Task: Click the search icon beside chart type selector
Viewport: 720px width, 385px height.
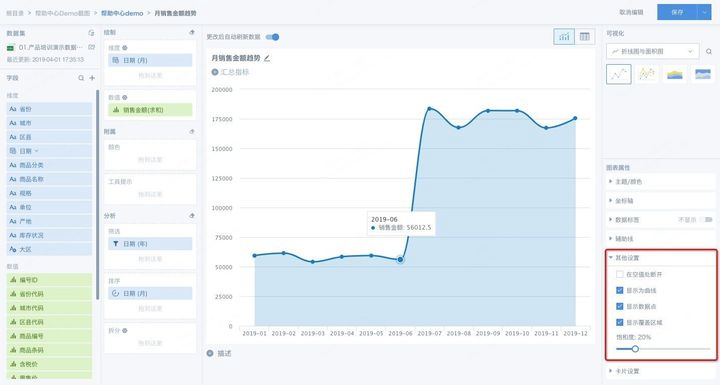Action: (x=709, y=51)
